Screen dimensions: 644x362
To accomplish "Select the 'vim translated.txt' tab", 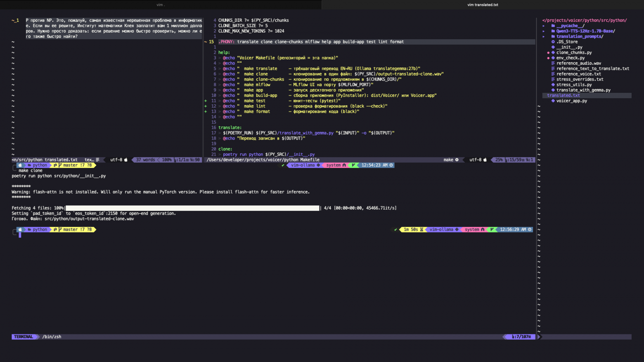I will coord(483,5).
